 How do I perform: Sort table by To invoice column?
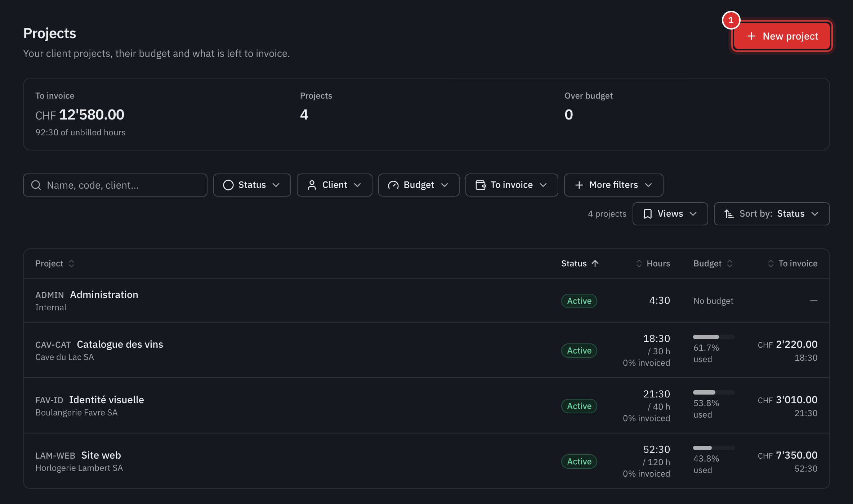coord(792,264)
